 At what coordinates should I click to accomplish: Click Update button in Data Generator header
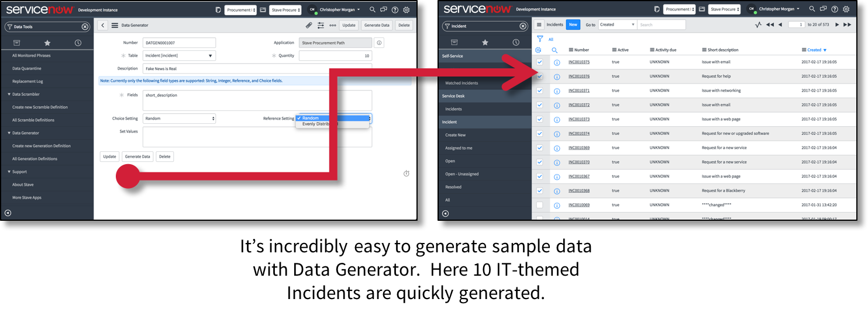pos(349,25)
